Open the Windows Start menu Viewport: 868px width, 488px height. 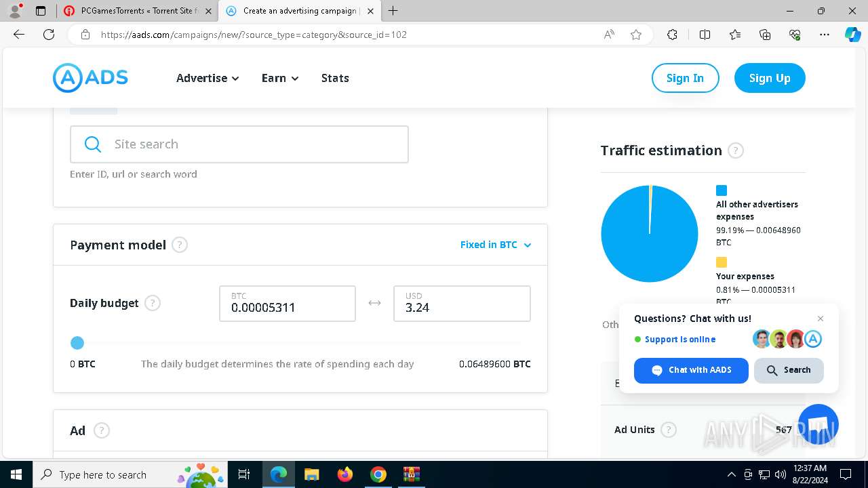pos(16,474)
